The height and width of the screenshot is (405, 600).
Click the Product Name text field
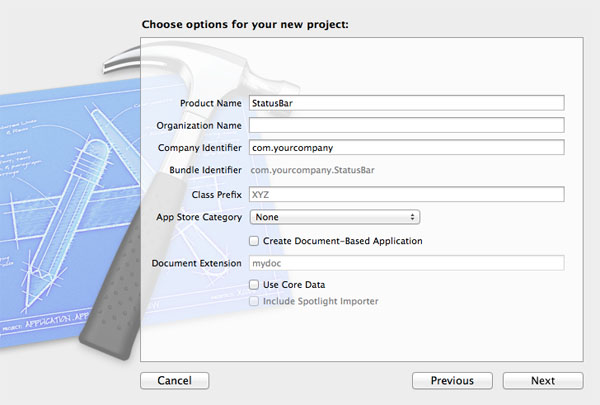point(406,102)
